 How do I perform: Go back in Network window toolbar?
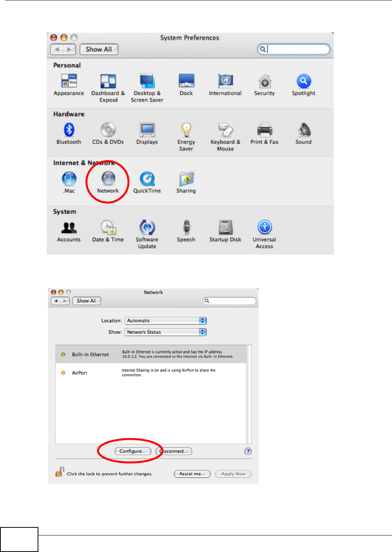click(56, 301)
